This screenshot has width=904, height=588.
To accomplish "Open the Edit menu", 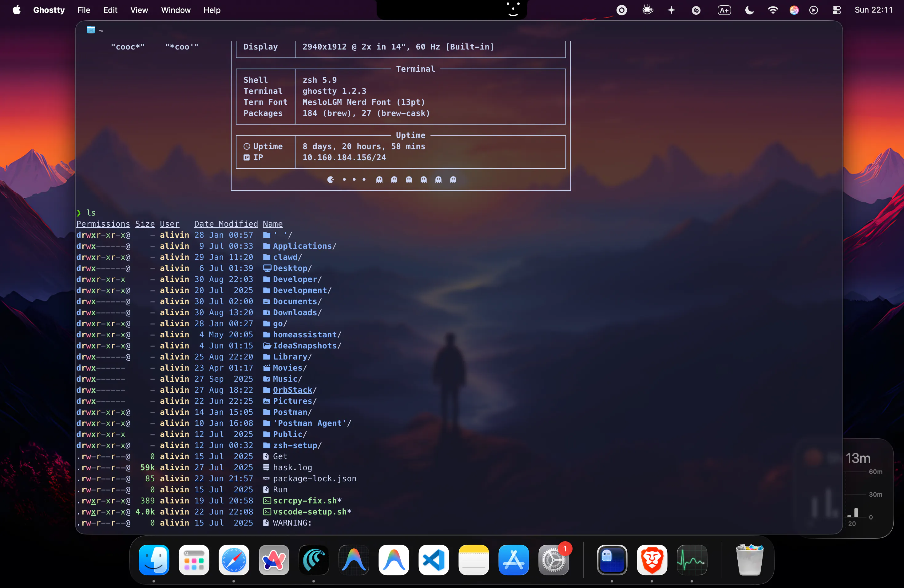I will coord(110,10).
